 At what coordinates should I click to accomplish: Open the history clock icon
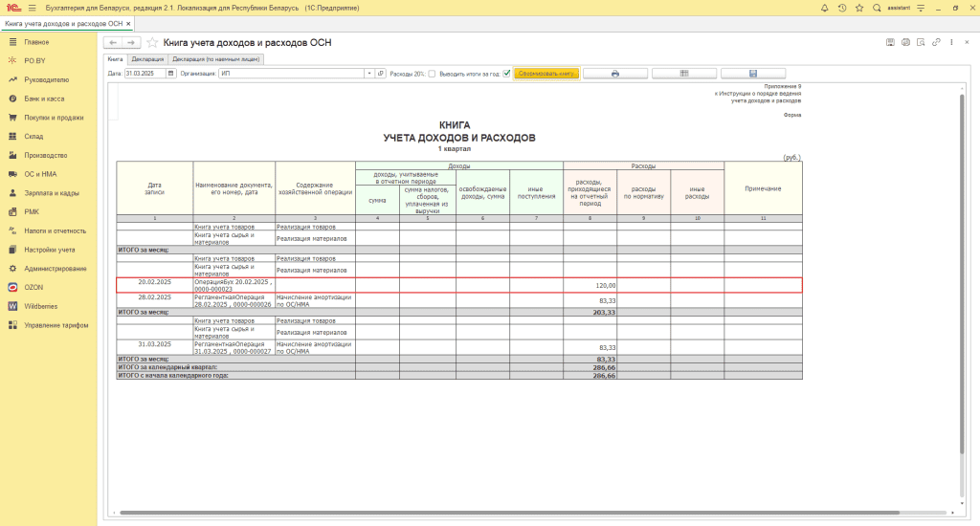(x=842, y=8)
